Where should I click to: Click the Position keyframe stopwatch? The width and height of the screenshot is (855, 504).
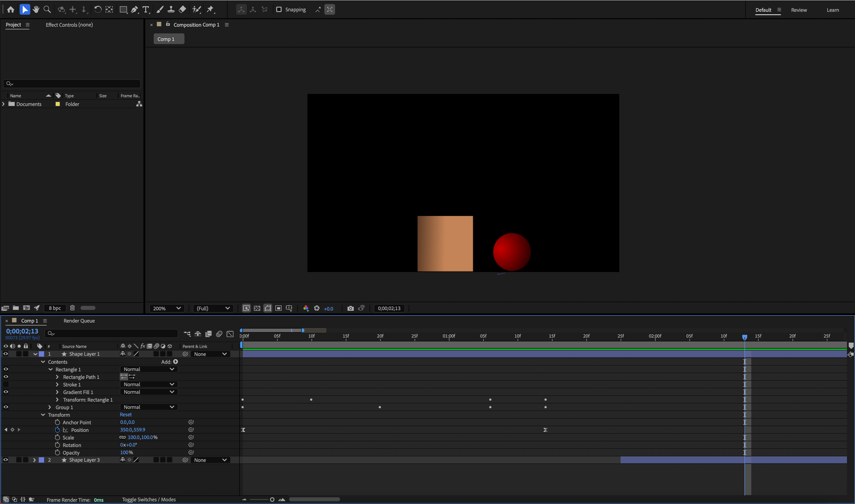click(57, 430)
